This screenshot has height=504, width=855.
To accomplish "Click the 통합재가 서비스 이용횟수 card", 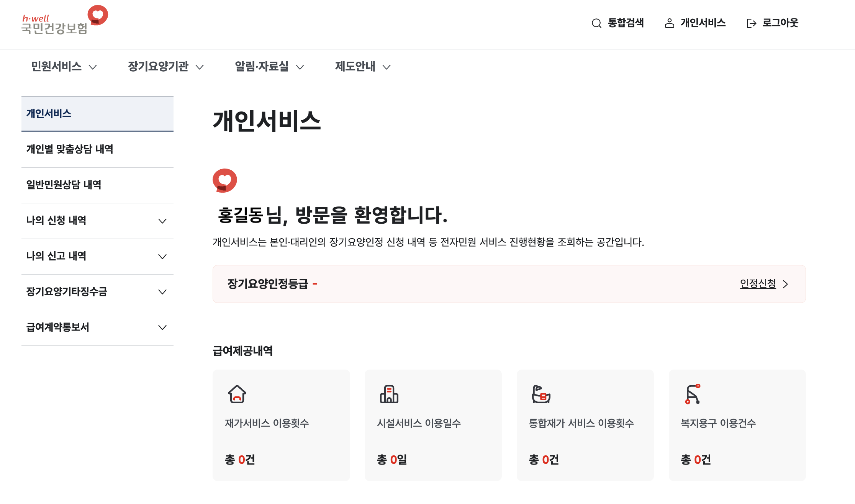I will (585, 425).
